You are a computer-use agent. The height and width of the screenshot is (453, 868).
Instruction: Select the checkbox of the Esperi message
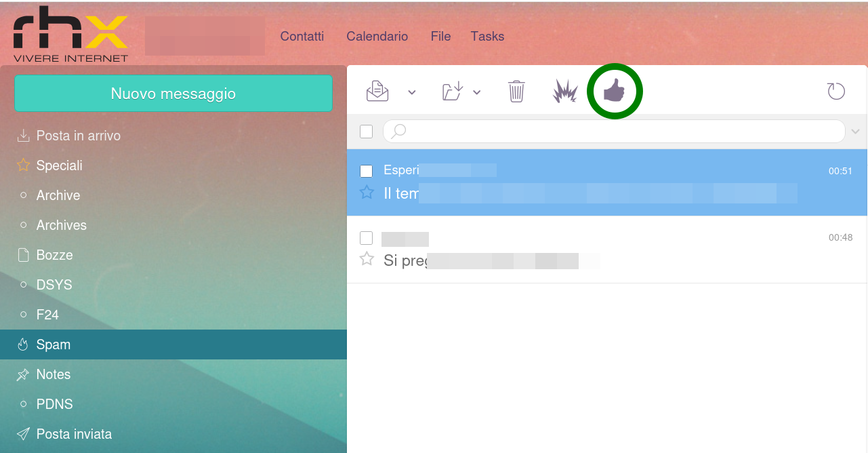[366, 171]
